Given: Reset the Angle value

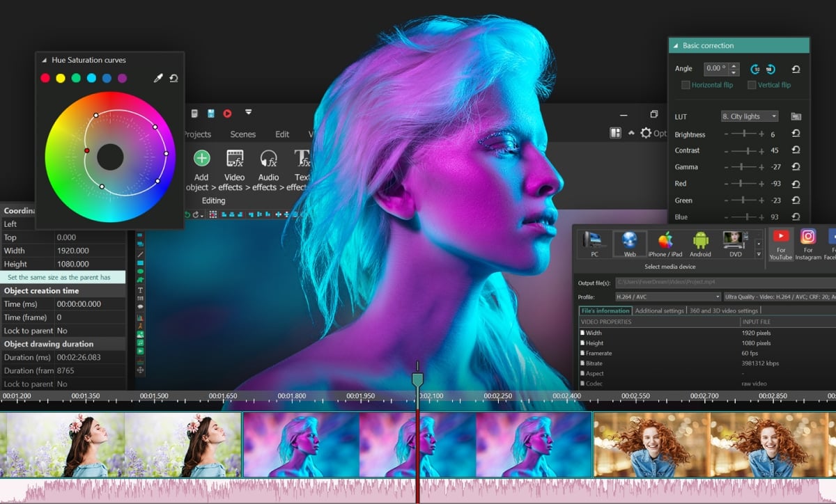Looking at the screenshot, I should coord(796,69).
